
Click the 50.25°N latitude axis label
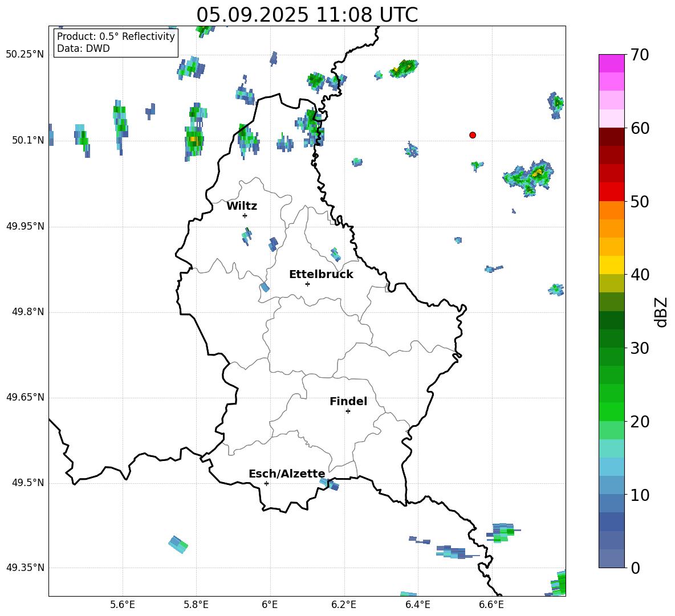[x=25, y=55]
